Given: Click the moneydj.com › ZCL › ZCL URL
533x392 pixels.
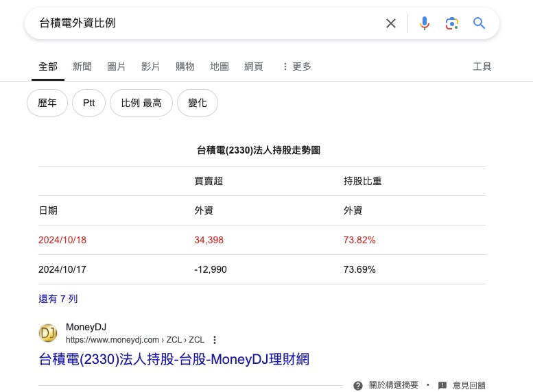Looking at the screenshot, I should point(135,340).
